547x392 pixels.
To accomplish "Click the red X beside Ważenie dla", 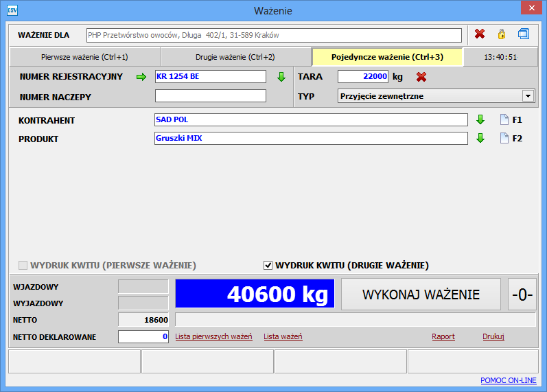I will [480, 34].
